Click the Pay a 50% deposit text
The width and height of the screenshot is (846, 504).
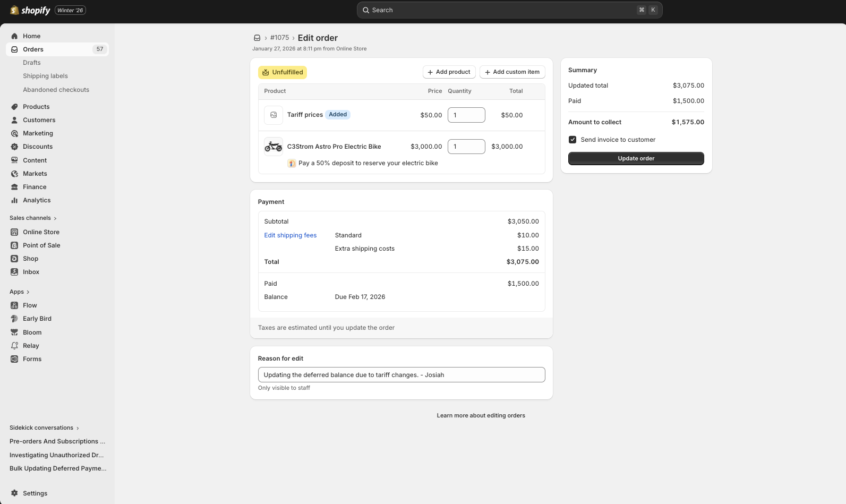point(368,163)
